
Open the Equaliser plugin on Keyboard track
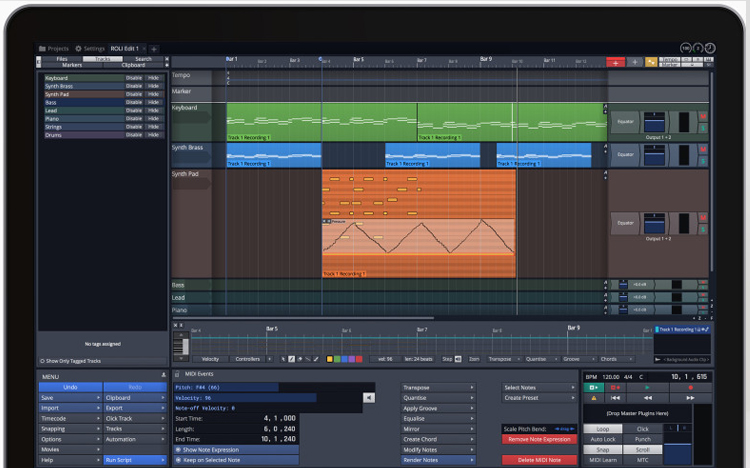pos(625,122)
